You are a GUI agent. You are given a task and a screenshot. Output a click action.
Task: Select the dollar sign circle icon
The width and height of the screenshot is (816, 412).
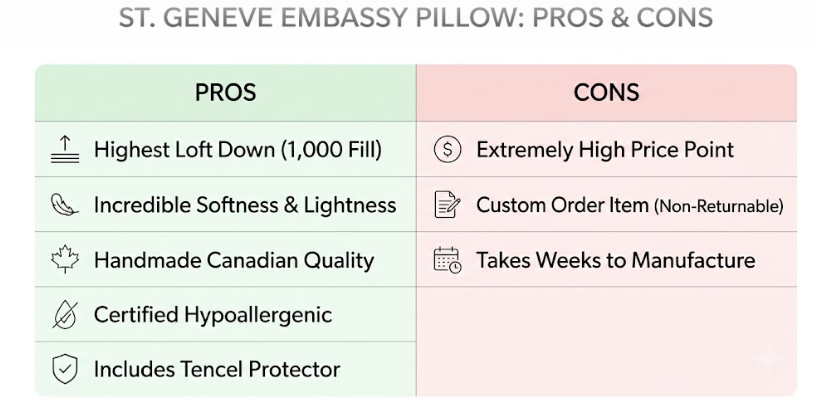pos(447,149)
